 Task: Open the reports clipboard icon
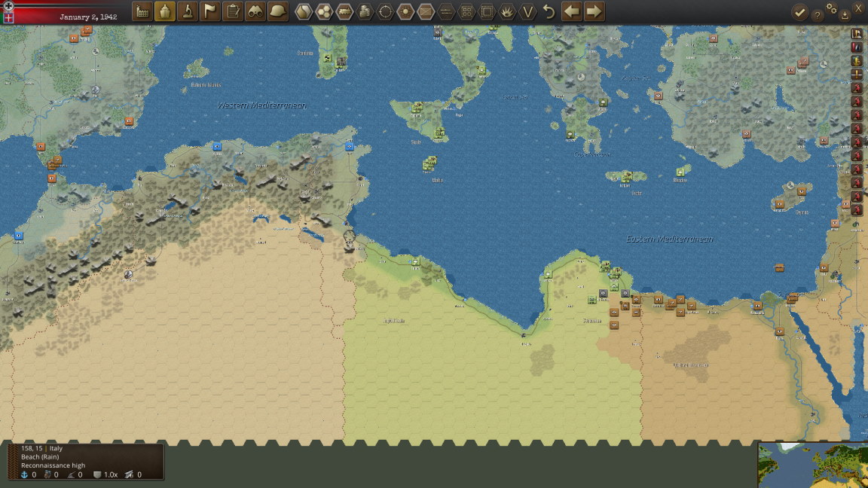coord(233,11)
